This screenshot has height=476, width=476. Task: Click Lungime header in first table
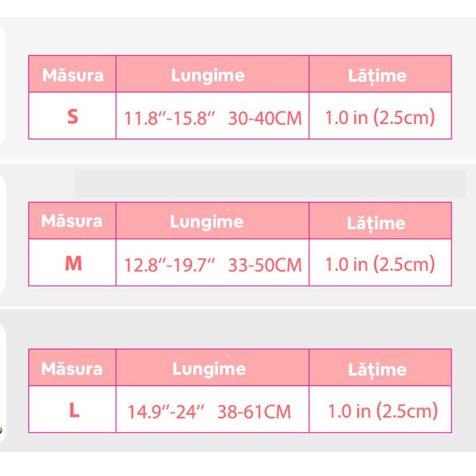(208, 76)
